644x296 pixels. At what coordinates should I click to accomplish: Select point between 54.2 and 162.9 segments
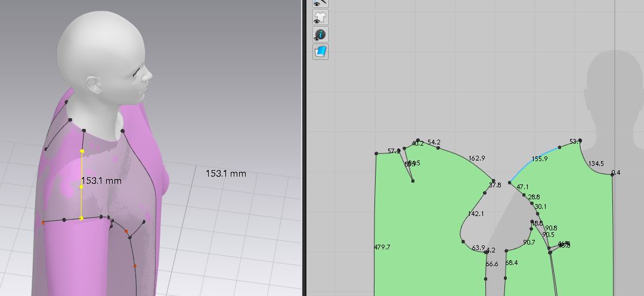(438, 148)
